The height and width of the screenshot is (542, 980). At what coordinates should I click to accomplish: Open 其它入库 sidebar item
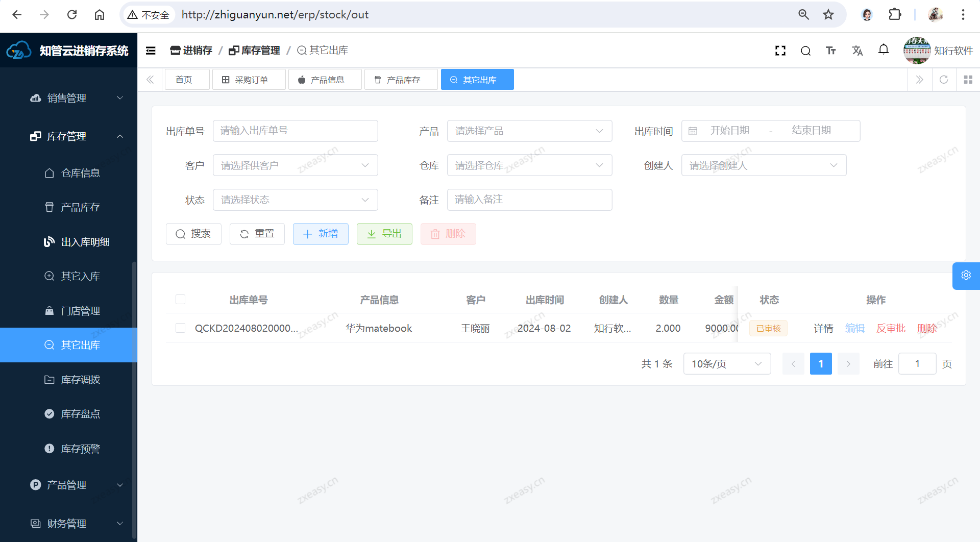68,276
